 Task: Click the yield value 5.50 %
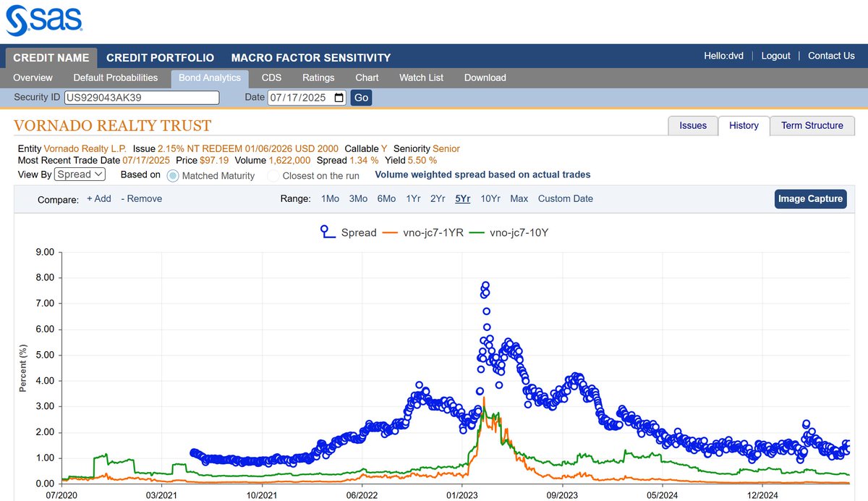point(422,160)
